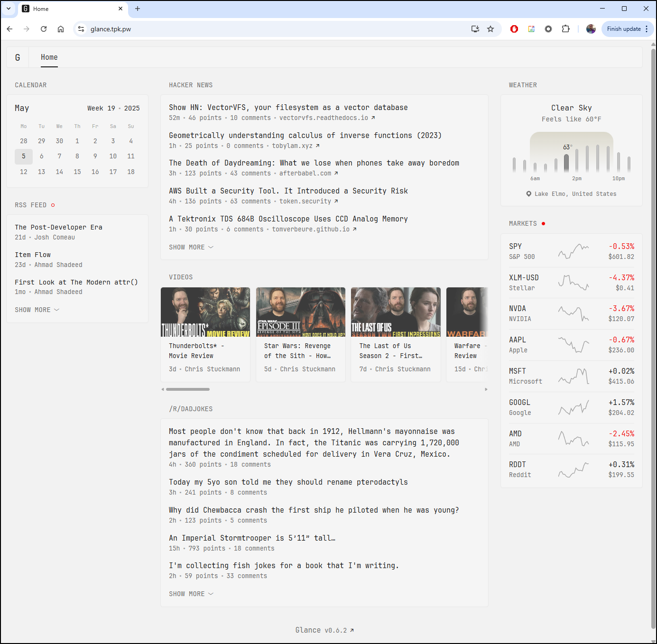
Task: Open RDDT Reddit market entry
Action: click(571, 469)
